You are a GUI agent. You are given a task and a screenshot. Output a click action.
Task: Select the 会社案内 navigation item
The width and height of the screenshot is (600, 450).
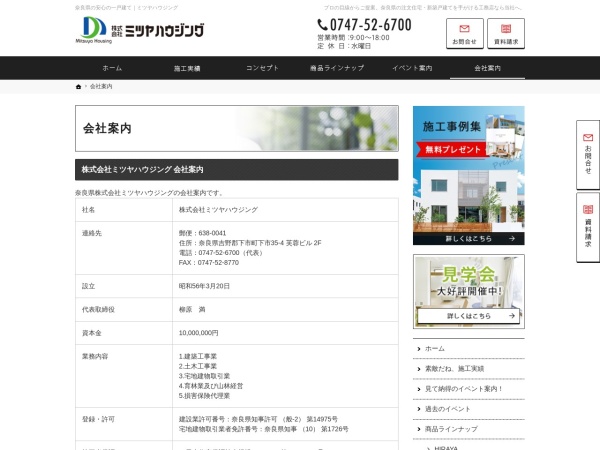click(487, 68)
